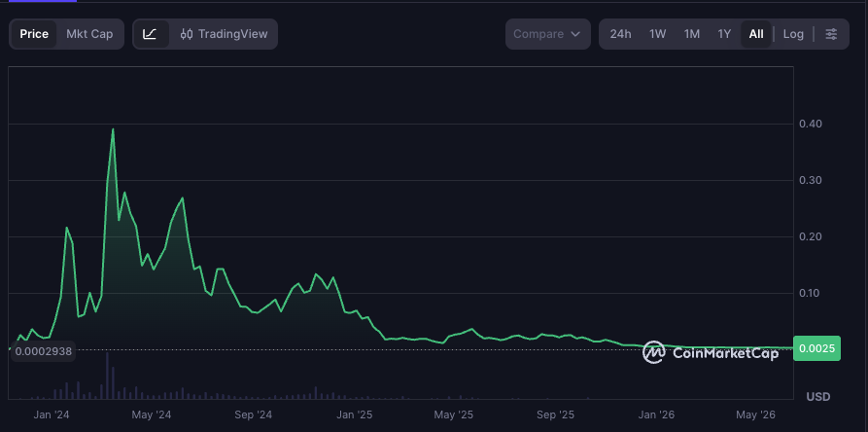The height and width of the screenshot is (432, 868).
Task: Click the 0.20 price axis label
Action: [811, 236]
